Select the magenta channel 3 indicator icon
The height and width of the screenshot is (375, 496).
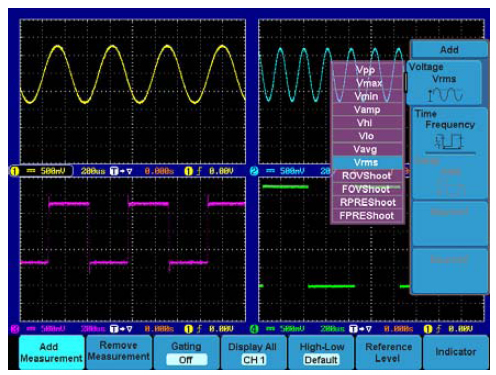pos(15,329)
